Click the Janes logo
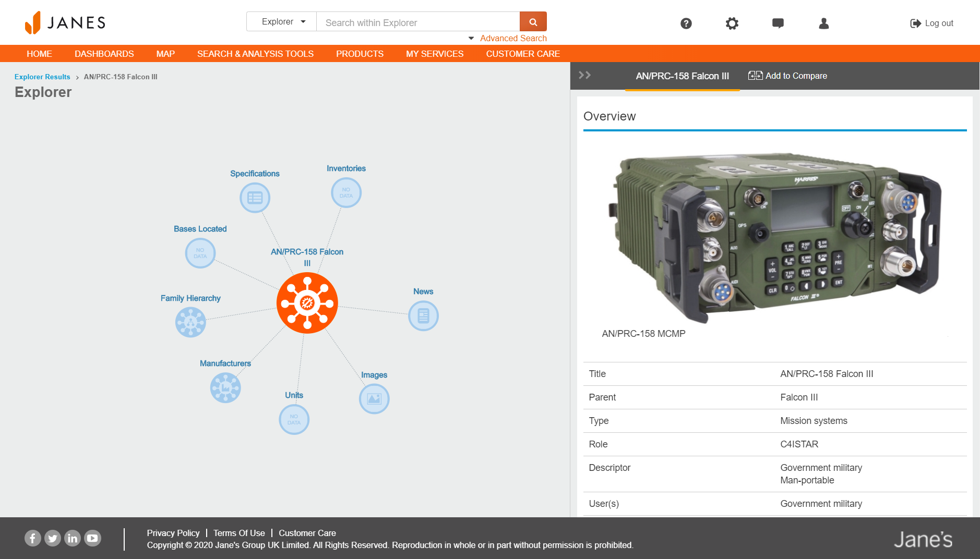The width and height of the screenshot is (980, 559). click(x=65, y=22)
